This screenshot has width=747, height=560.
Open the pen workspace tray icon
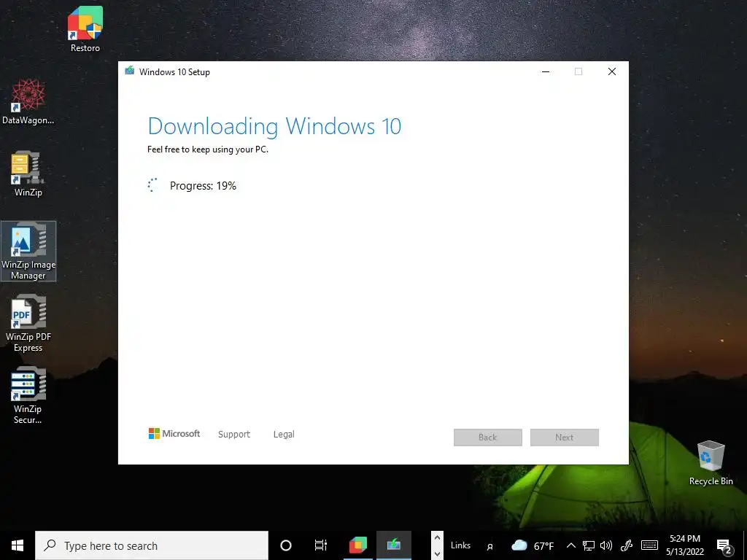(627, 545)
